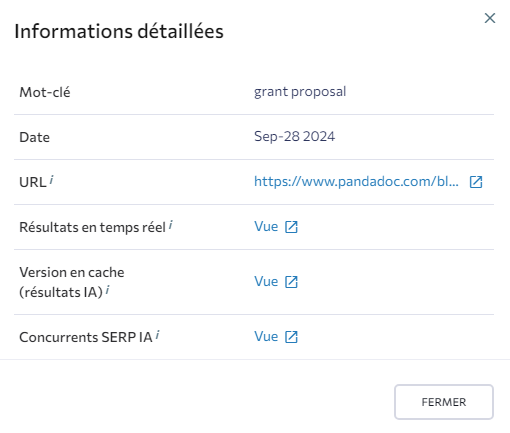Image resolution: width=510 pixels, height=433 pixels.
Task: Open the Vue link for Version en cache
Action: pos(266,282)
